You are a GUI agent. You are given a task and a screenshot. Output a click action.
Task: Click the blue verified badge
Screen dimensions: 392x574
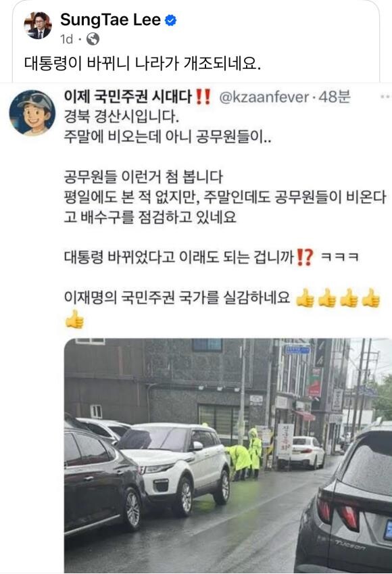pyautogui.click(x=170, y=20)
